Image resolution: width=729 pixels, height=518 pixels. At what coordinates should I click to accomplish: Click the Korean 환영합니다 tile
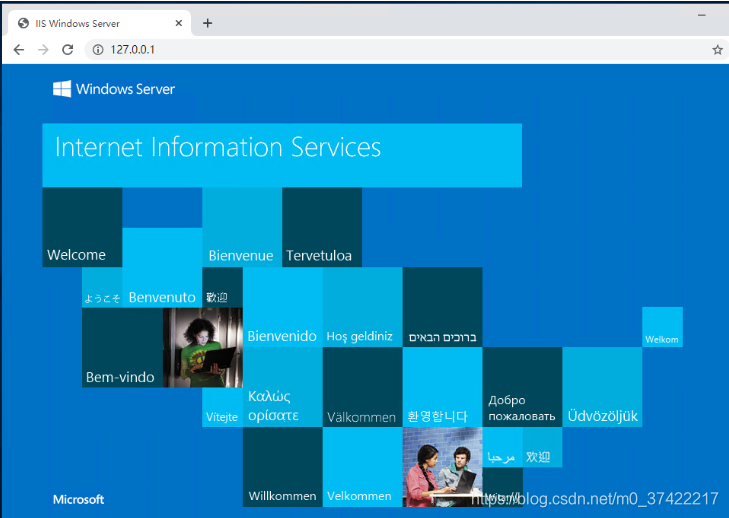click(443, 387)
